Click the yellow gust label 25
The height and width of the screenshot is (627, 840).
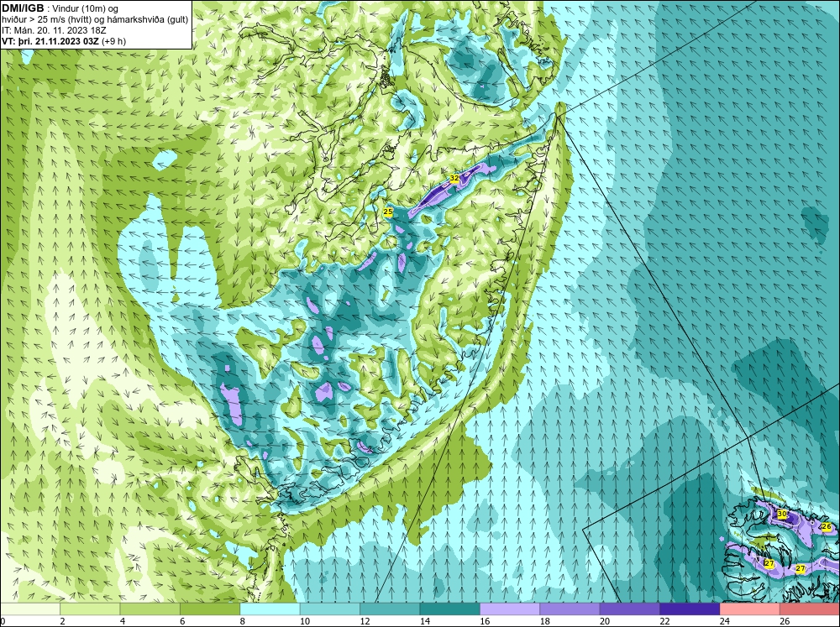point(388,212)
